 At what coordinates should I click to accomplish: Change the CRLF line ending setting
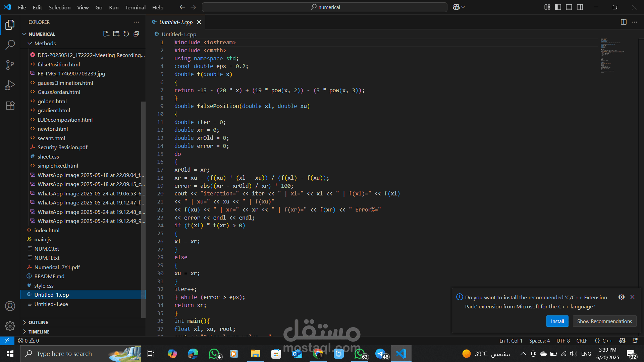tap(582, 341)
